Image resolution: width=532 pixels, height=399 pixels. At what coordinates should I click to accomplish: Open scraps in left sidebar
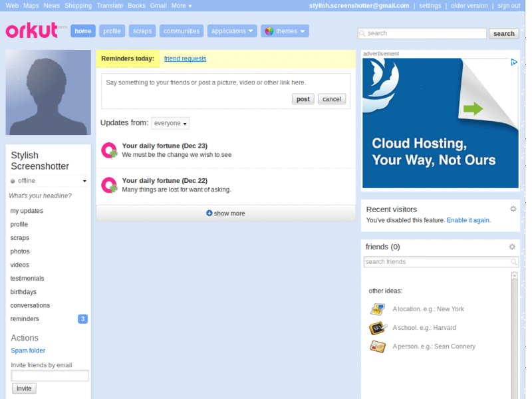[x=20, y=238]
